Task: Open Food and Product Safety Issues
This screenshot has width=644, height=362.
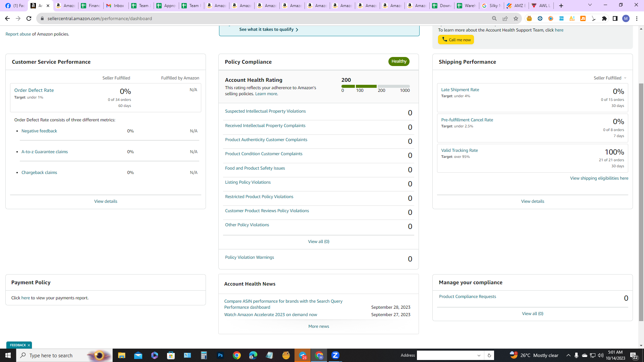Action: pyautogui.click(x=255, y=168)
